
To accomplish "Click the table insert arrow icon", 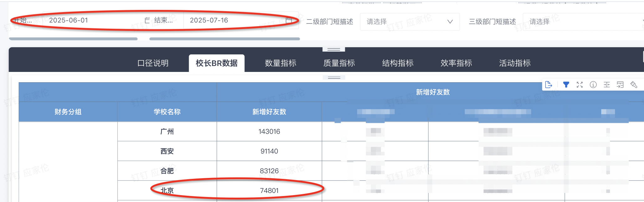I will [620, 85].
